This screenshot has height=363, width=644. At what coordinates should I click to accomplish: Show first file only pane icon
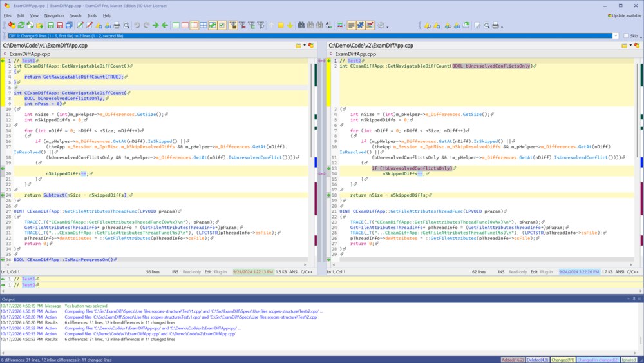(x=176, y=26)
